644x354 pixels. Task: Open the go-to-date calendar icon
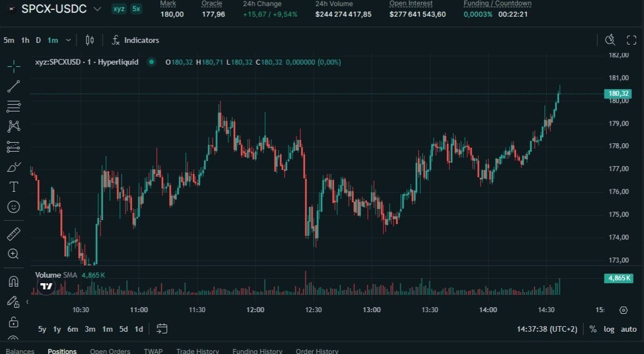pos(162,328)
